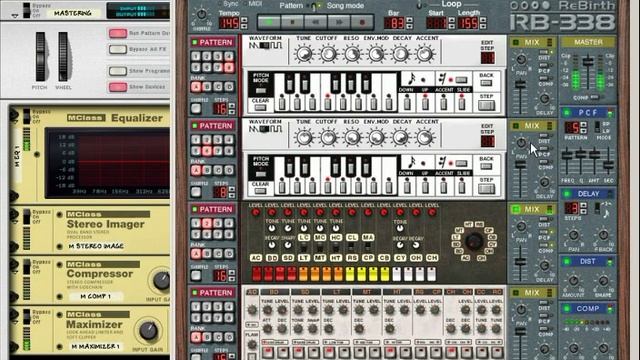The height and width of the screenshot is (360, 640).
Task: Collapse the Mastering device fold arrow
Action: [x=15, y=16]
